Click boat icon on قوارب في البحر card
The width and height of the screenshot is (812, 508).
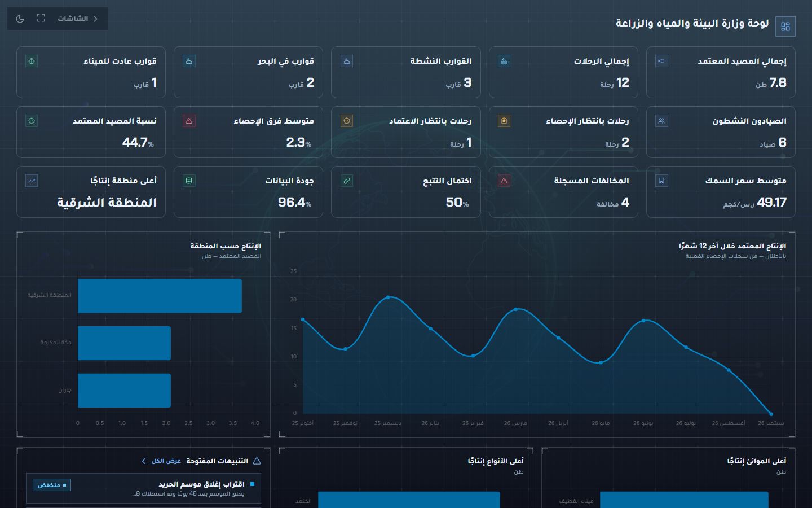tap(189, 61)
